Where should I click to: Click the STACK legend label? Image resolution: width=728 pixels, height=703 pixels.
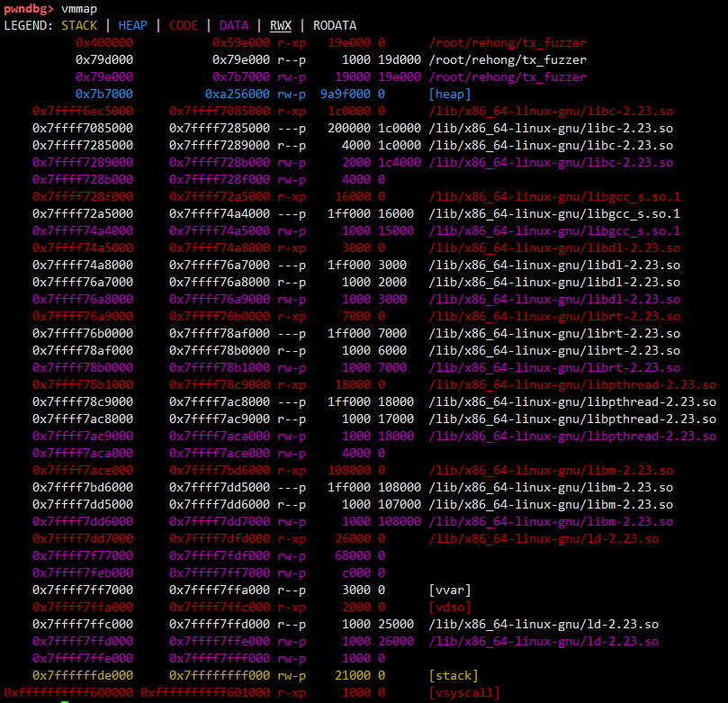[x=79, y=25]
